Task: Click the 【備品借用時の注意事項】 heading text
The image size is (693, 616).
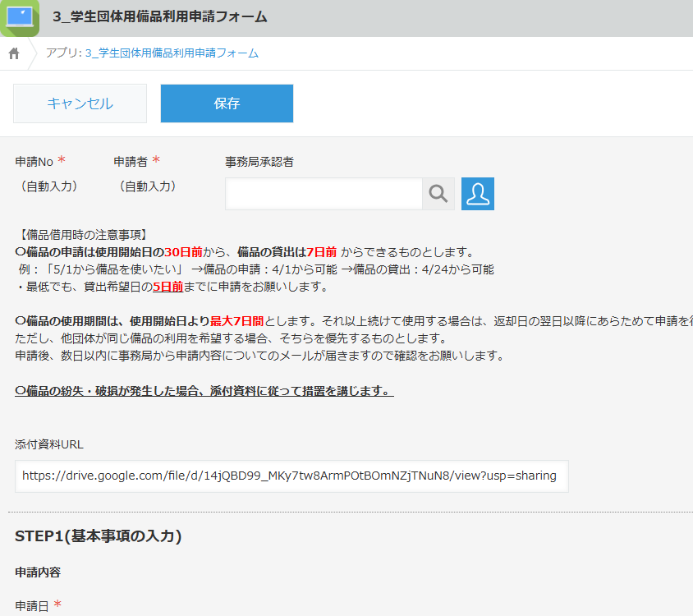Action: [82, 235]
